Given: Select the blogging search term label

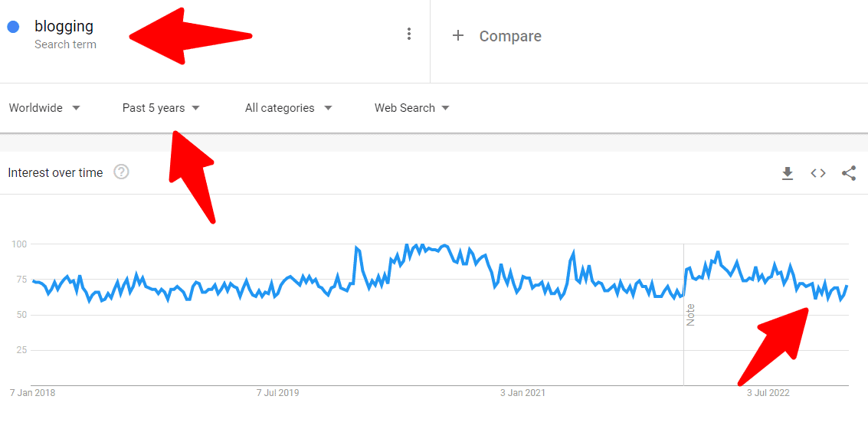Looking at the screenshot, I should pyautogui.click(x=64, y=26).
